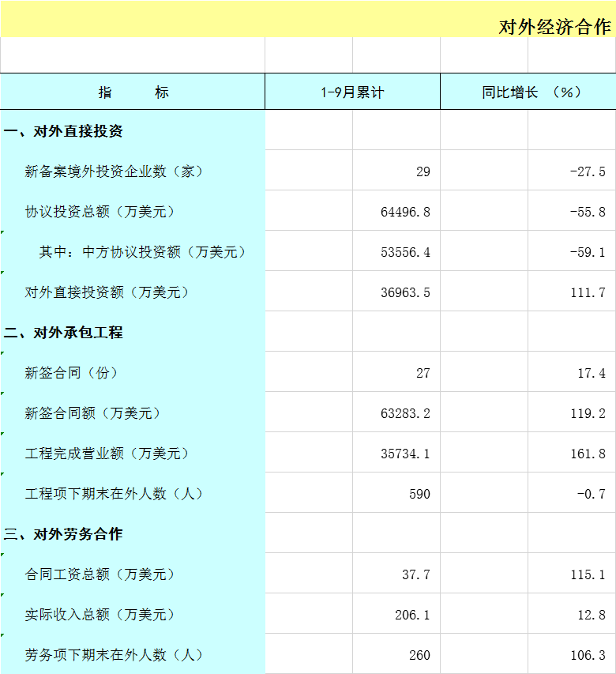Click the 同比增长（%）header cell
Screen dimensions: 616x674
click(x=528, y=92)
